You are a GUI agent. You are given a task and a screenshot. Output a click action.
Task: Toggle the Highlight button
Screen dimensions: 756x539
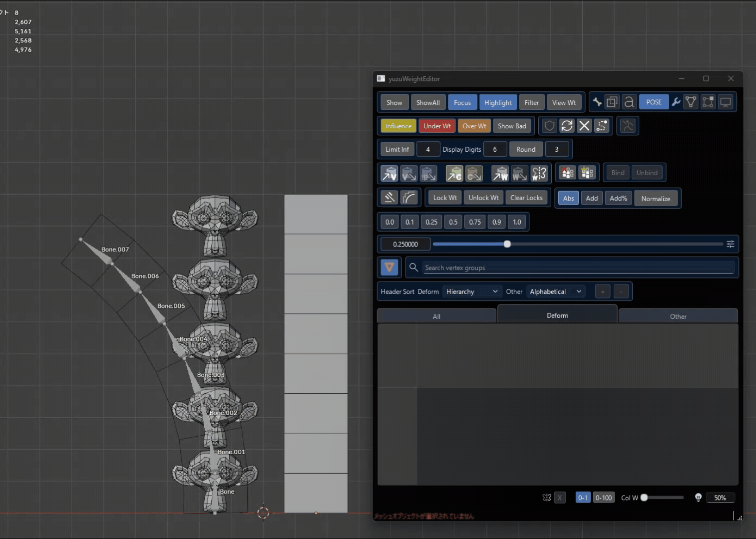click(x=498, y=102)
